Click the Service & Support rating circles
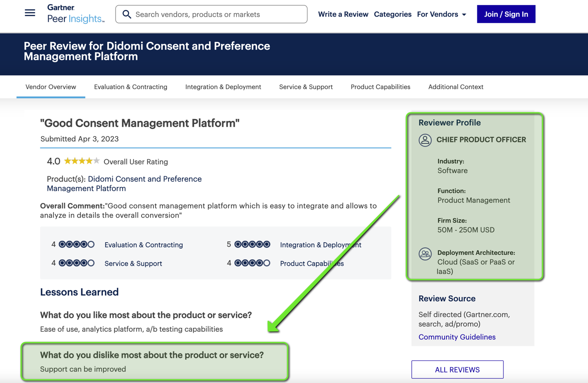This screenshot has width=588, height=383. click(77, 263)
